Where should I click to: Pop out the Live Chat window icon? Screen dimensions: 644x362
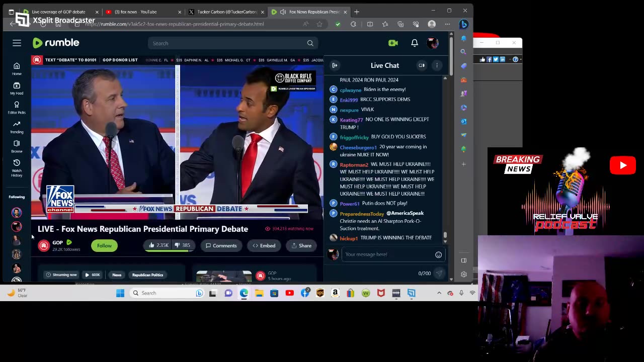pos(422,65)
